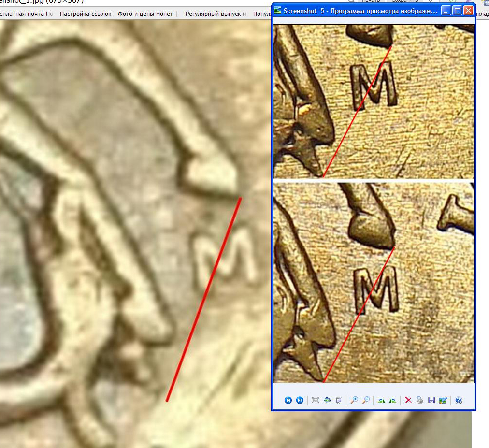Click the Screenshot_5 viewer title bar
The width and height of the screenshot is (489, 448).
tap(358, 10)
